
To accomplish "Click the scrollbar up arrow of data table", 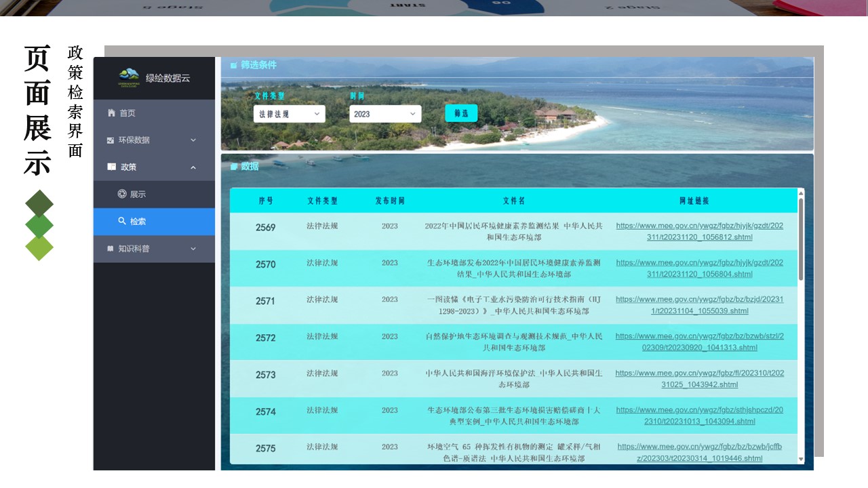I will [x=801, y=192].
